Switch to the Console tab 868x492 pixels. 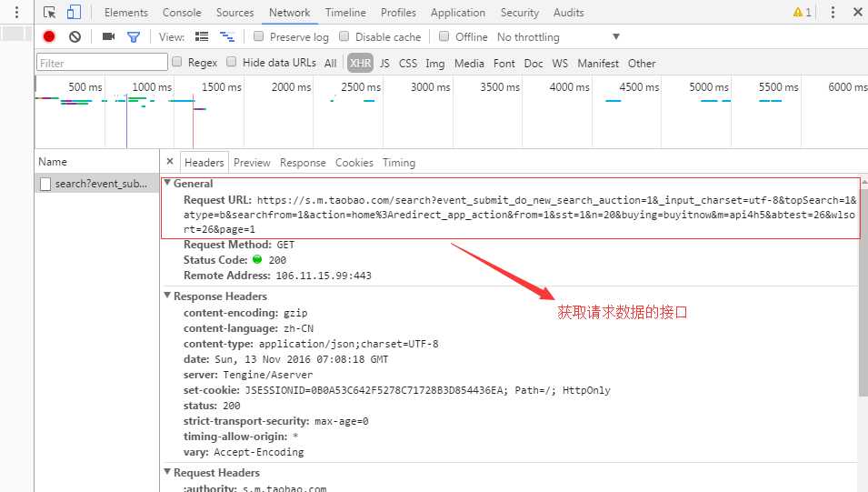tap(182, 12)
